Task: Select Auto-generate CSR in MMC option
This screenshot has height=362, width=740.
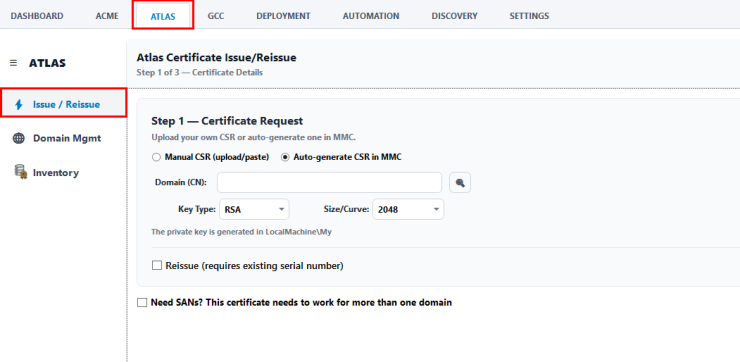Action: tap(285, 158)
